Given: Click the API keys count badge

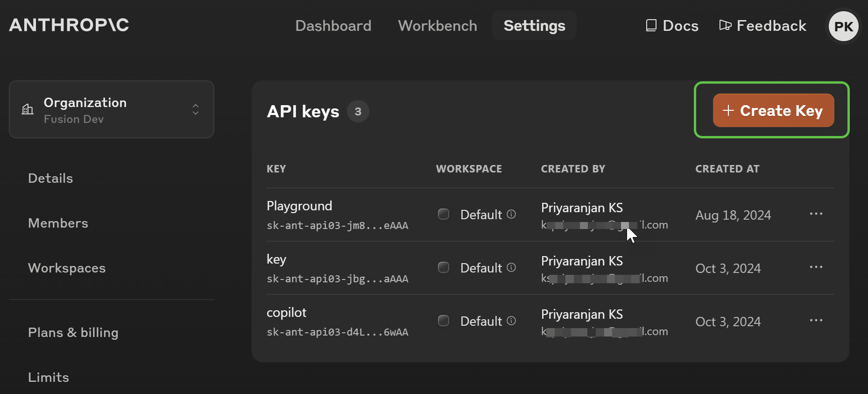Looking at the screenshot, I should (x=358, y=111).
